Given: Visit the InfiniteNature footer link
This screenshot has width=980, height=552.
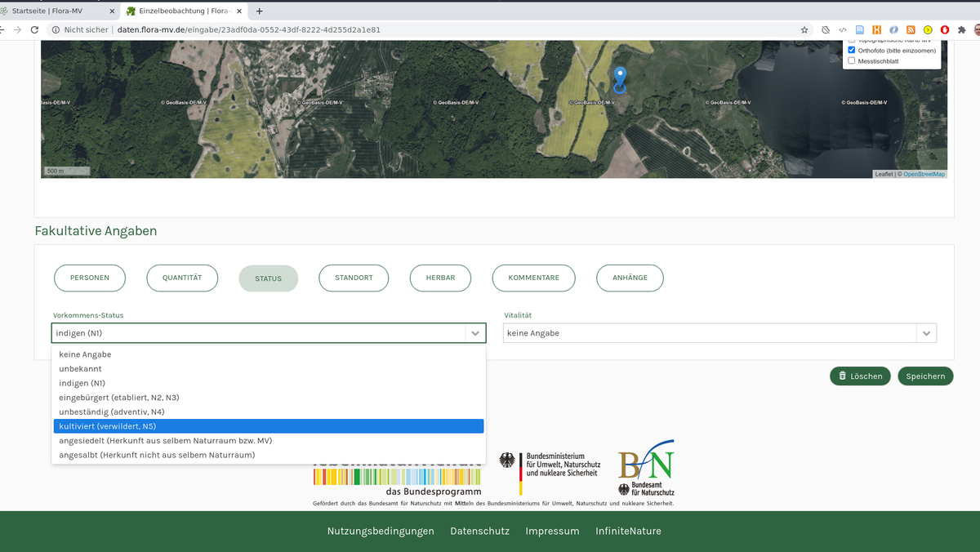Looking at the screenshot, I should pos(628,531).
